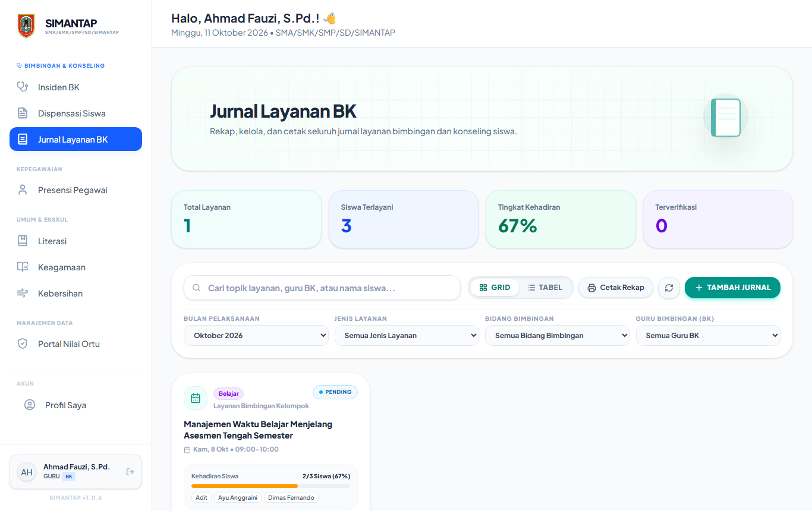The image size is (812, 511).
Task: Switch to GRID view
Action: (495, 288)
